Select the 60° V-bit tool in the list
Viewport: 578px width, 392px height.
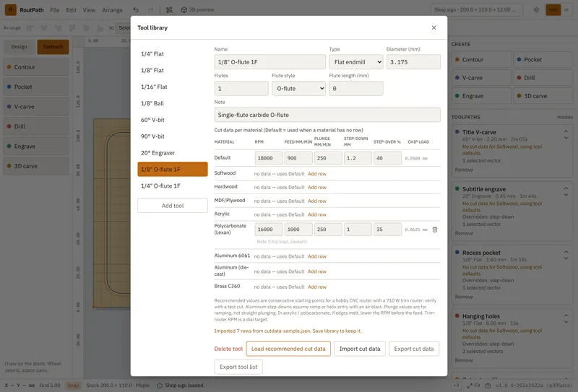point(173,120)
